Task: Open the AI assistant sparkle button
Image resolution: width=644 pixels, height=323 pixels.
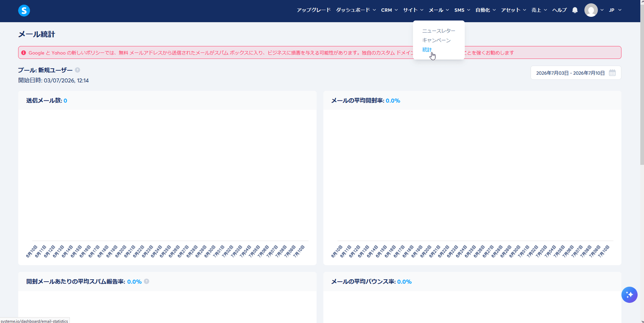Action: tap(629, 295)
